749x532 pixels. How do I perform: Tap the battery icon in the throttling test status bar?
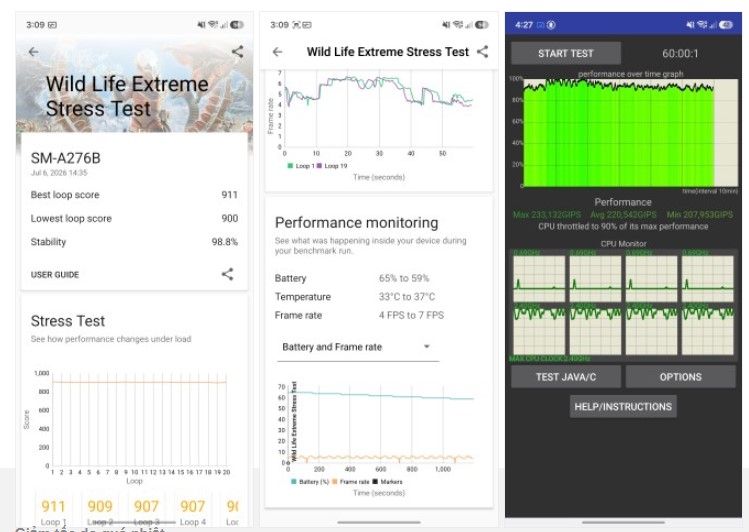point(726,25)
